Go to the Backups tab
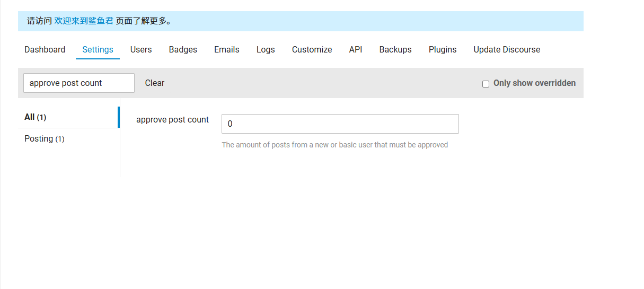The image size is (644, 289). click(x=395, y=49)
